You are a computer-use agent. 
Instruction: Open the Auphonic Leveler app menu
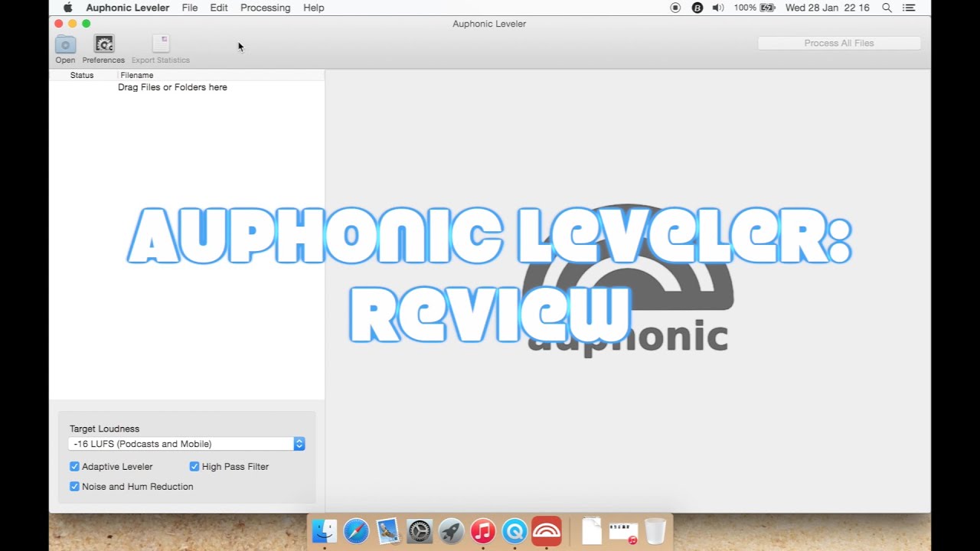[x=128, y=8]
